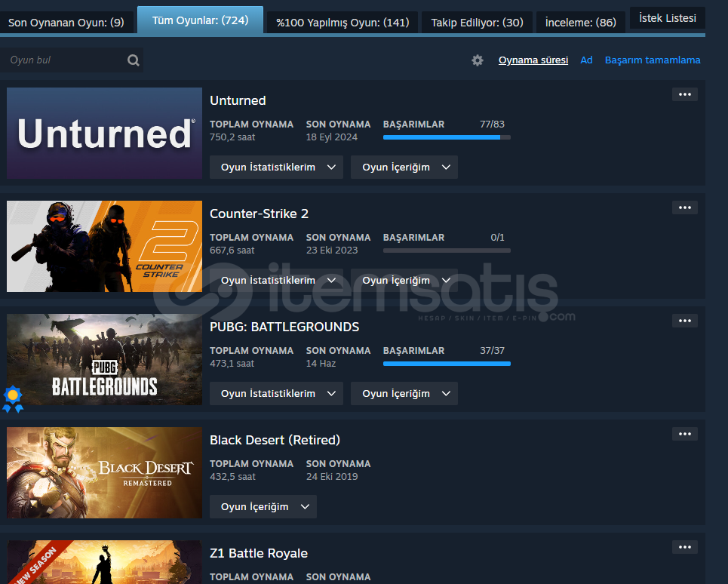Open Counter-Strike 2's three-dot options menu

click(x=685, y=207)
